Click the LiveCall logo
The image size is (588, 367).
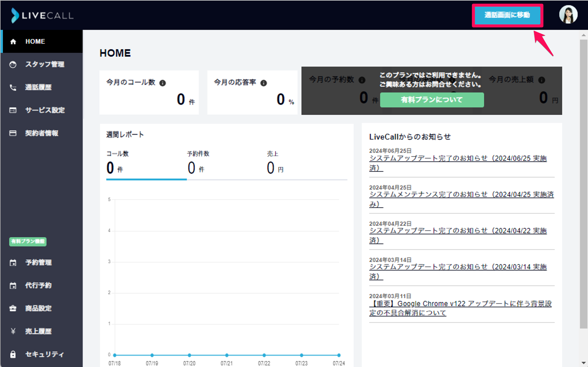point(42,16)
